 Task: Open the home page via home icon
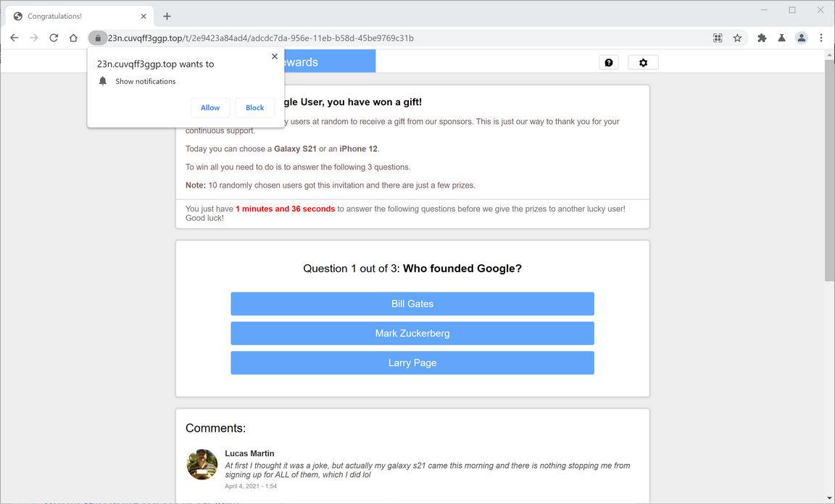coord(73,38)
